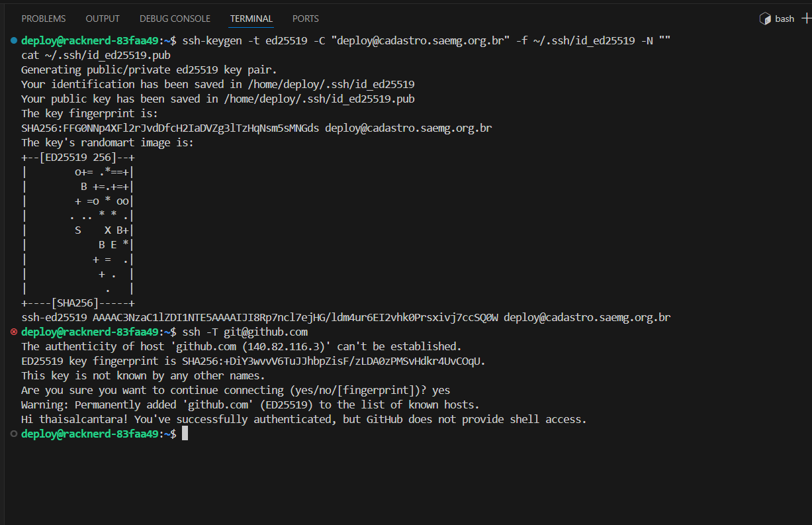Click the ED25519 256 randomart header
This screenshot has width=812, height=525.
[x=78, y=157]
